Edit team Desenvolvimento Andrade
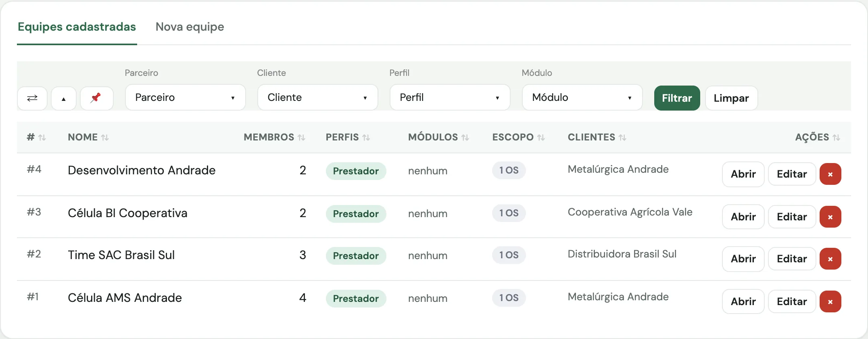Screen dimensions: 868x339 pos(792,174)
